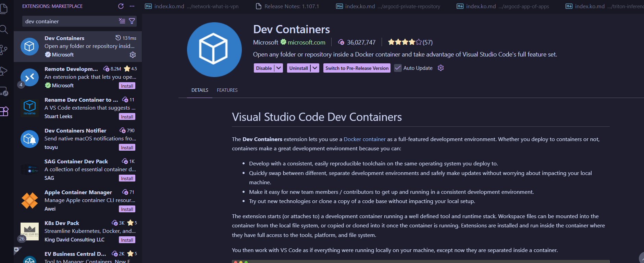Open the Search view in activity bar
The image size is (644, 263).
[x=3, y=29]
